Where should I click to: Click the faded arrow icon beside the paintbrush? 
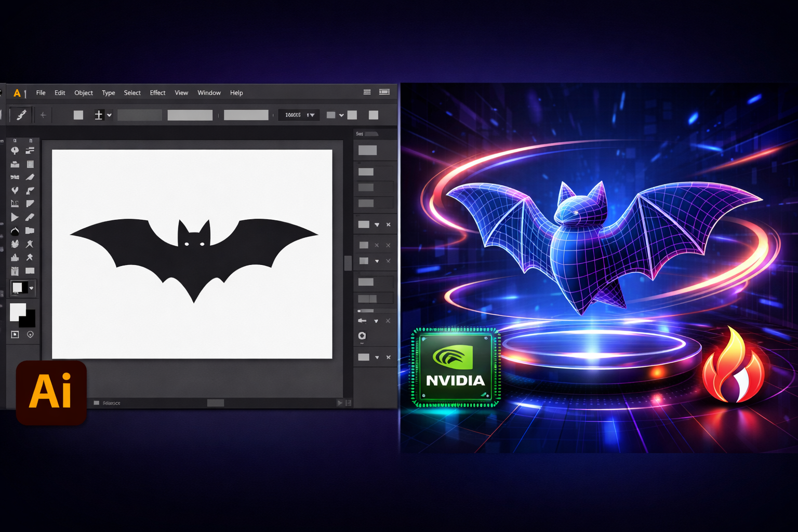click(43, 115)
